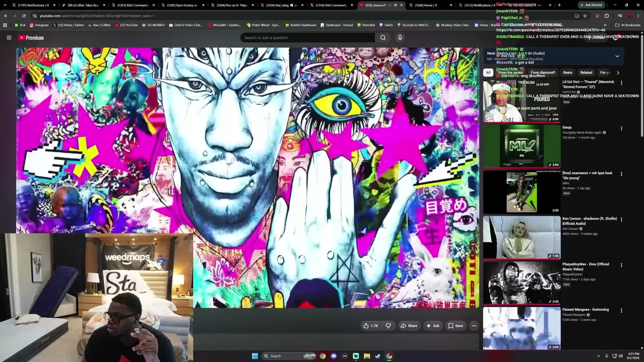Open the All Bookmarks folder

pos(628,25)
